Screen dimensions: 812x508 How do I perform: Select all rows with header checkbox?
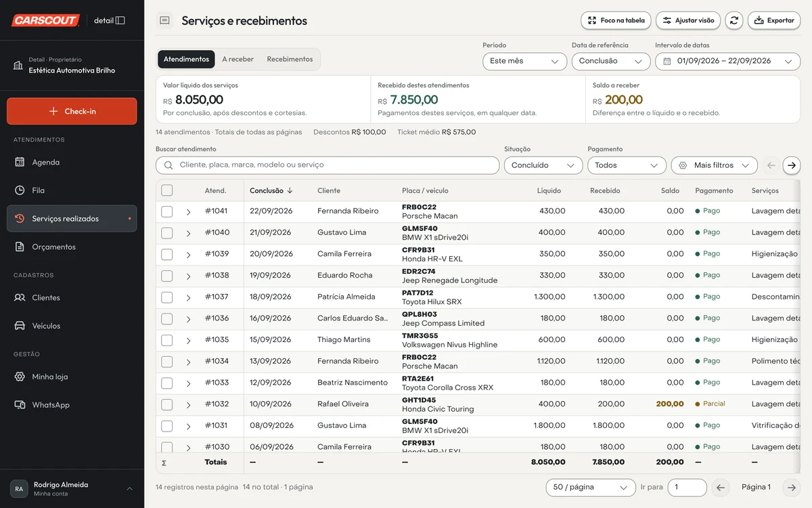click(x=167, y=190)
